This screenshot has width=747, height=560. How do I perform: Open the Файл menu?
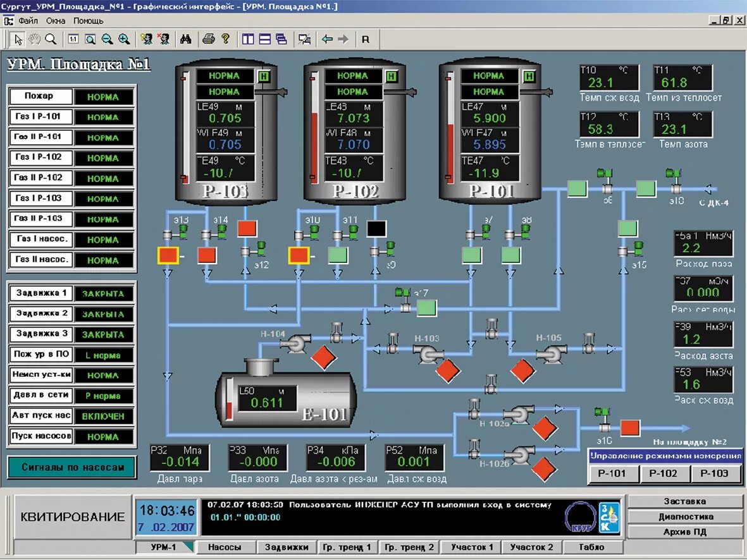28,21
